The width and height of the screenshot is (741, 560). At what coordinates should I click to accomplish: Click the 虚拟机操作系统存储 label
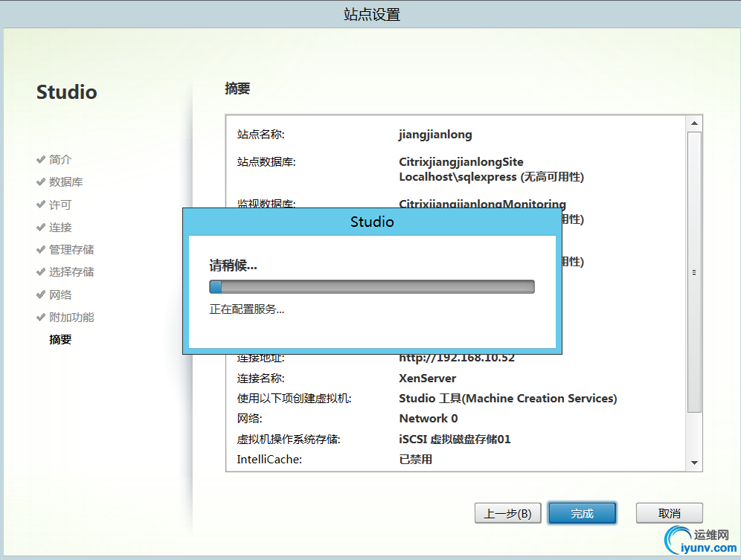(x=289, y=439)
